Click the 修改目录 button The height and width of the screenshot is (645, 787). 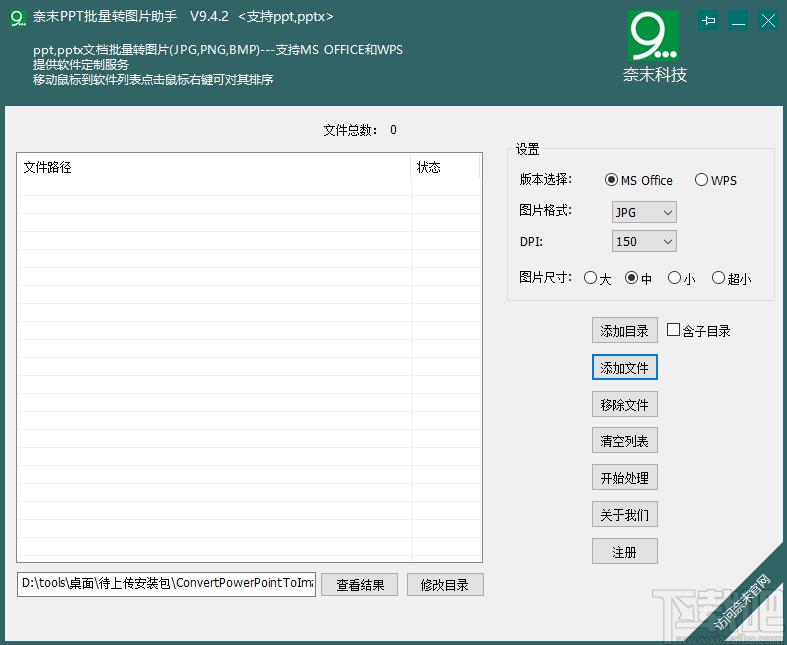click(445, 585)
